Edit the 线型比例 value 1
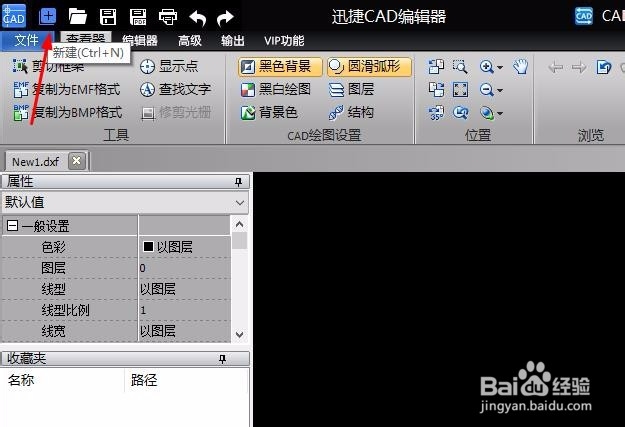Viewport: 625px width, 427px height. tap(184, 310)
